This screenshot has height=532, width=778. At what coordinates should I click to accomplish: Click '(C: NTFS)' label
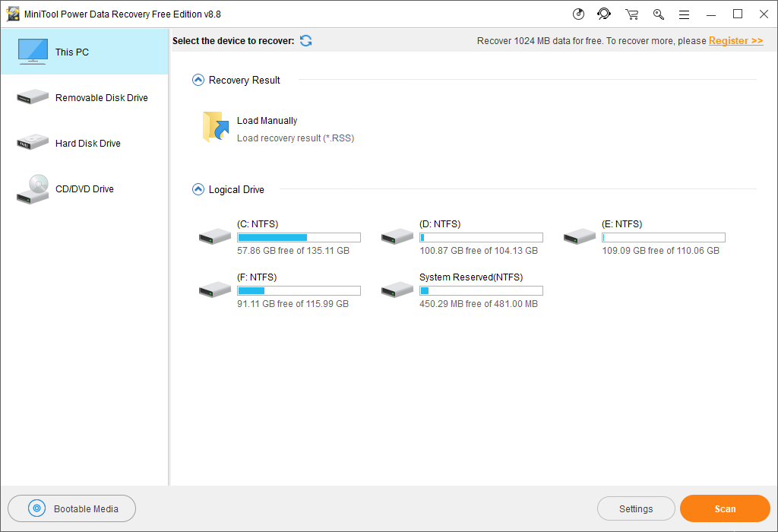pyautogui.click(x=258, y=223)
